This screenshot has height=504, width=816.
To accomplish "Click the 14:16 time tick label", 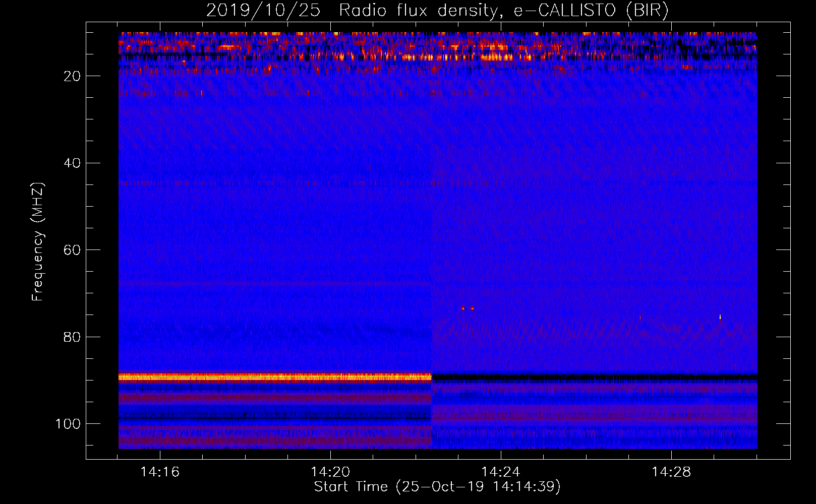I will [160, 472].
